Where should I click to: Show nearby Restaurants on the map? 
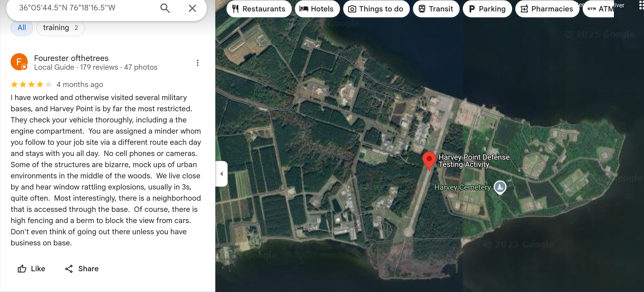259,9
